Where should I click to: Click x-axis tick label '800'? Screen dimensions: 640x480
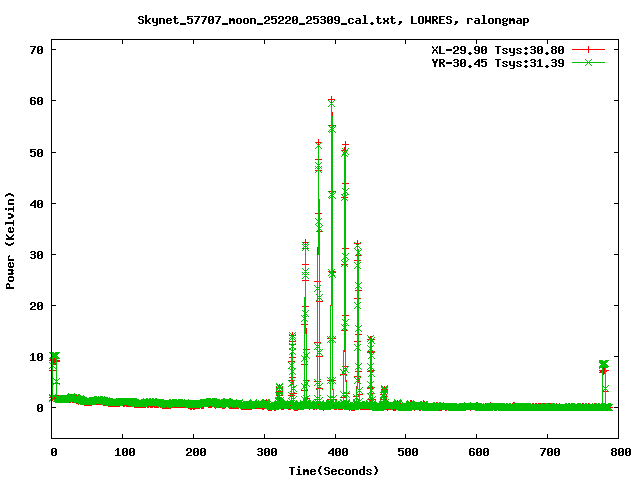(x=621, y=452)
